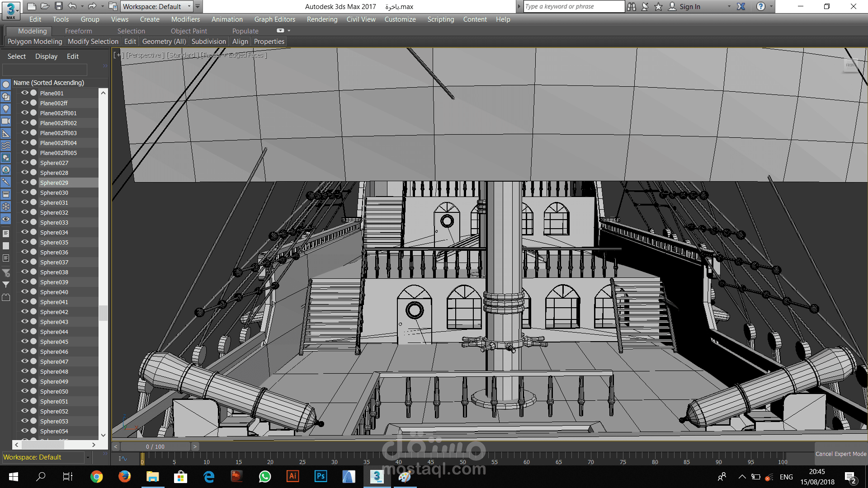Click the Project Folder icon in toolbar
The width and height of the screenshot is (868, 488).
click(x=113, y=6)
